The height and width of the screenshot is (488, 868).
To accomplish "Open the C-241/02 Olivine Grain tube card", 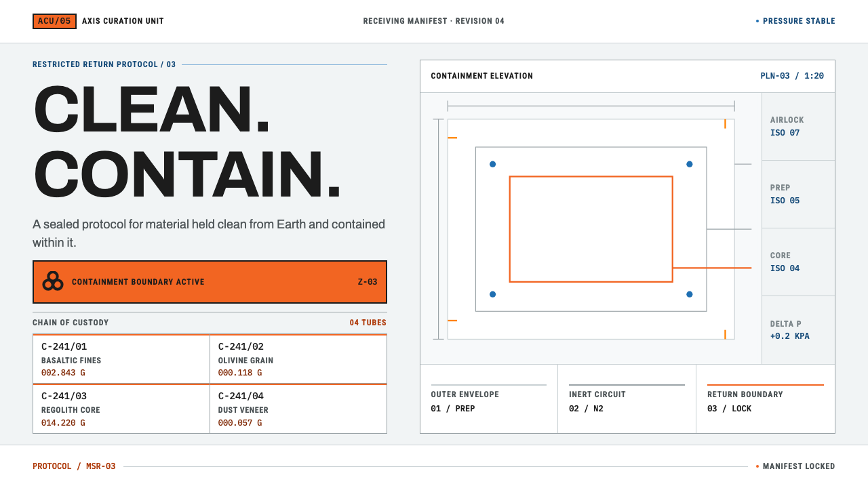I will pos(298,359).
